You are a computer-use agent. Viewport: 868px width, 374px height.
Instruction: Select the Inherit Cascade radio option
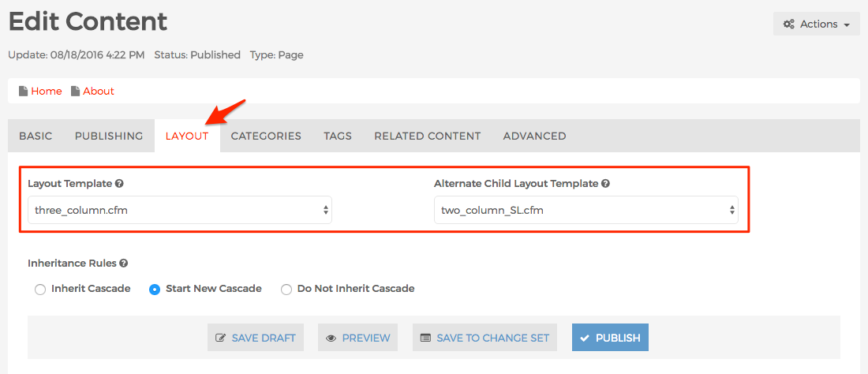click(x=40, y=290)
